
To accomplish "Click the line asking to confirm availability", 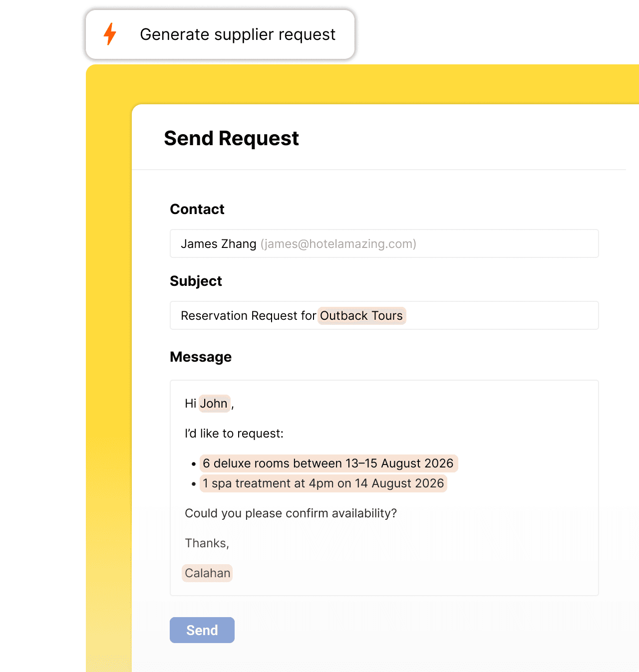I will pos(290,513).
